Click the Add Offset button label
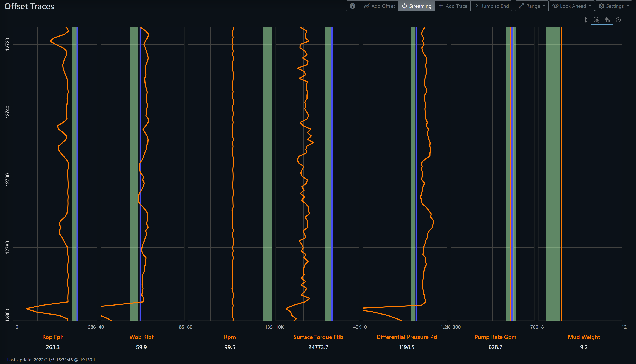This screenshot has height=364, width=636. tap(383, 6)
